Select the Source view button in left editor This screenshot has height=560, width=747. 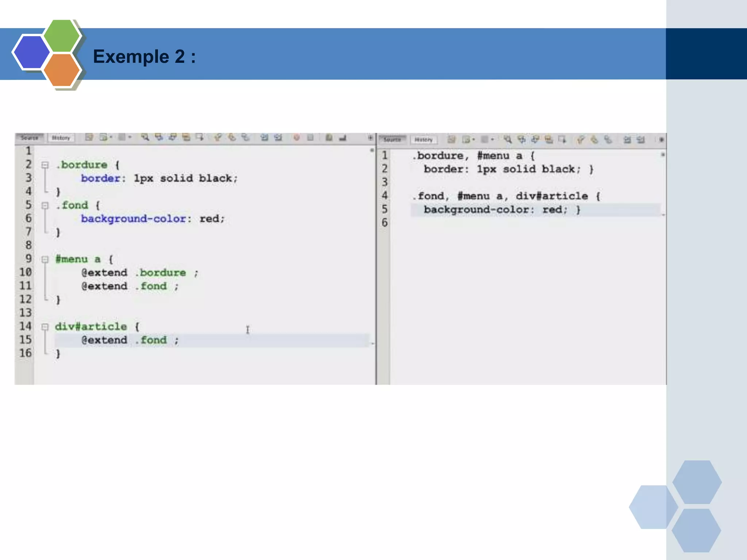30,138
